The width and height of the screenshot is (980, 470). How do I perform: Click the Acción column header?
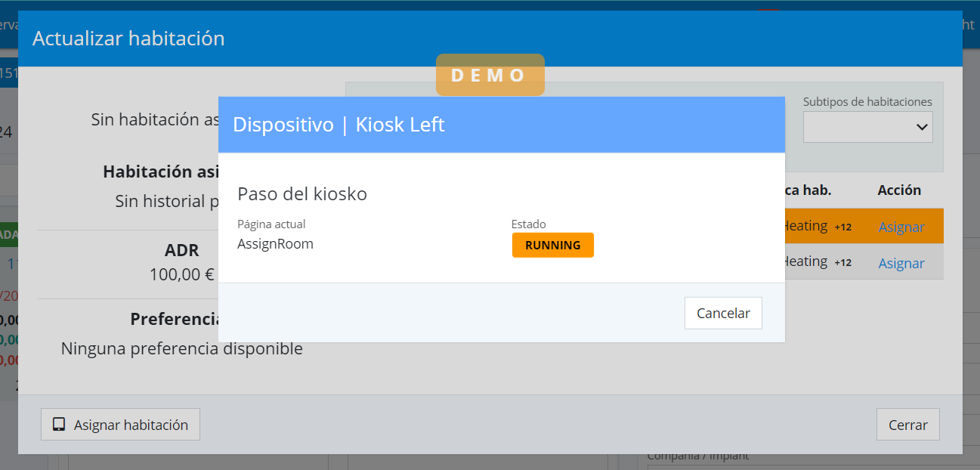click(x=899, y=190)
